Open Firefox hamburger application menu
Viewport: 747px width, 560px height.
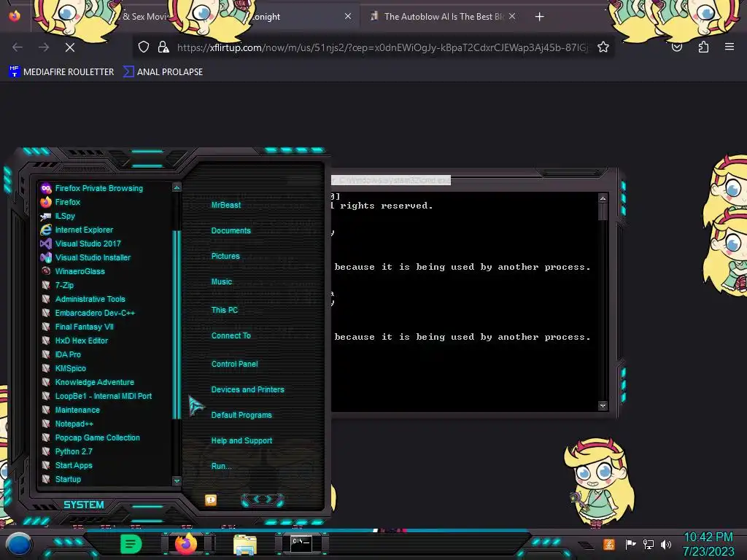(x=729, y=47)
